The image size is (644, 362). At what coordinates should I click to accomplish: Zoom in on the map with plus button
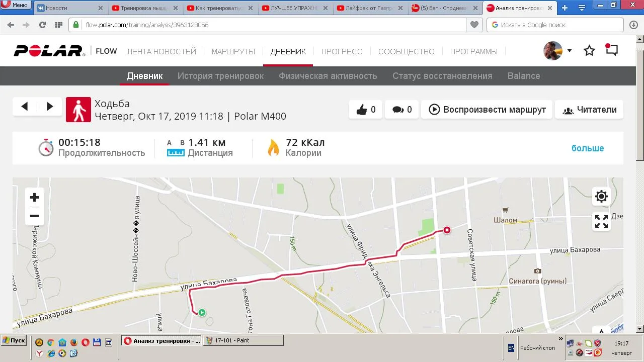point(34,198)
